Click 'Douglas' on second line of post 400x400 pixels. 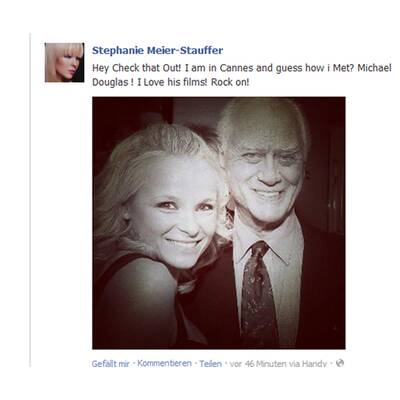[110, 82]
